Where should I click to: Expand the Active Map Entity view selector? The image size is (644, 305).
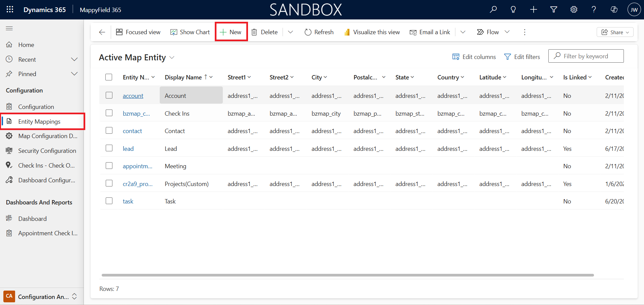pyautogui.click(x=172, y=58)
